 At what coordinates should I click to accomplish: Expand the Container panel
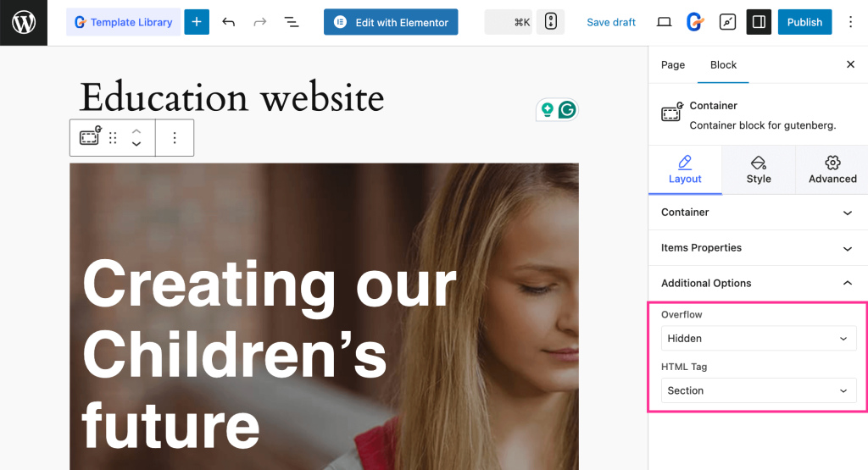[x=758, y=213]
